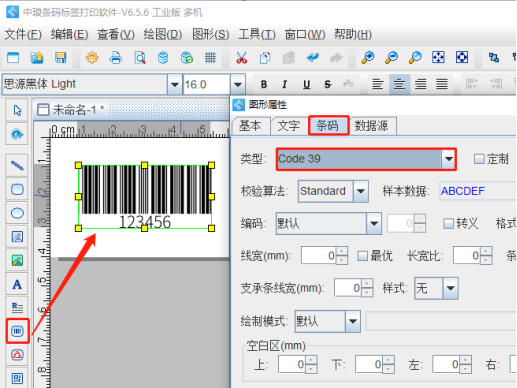Select the barcode drawing tool
Screen dimensions: 517x388
click(x=17, y=331)
